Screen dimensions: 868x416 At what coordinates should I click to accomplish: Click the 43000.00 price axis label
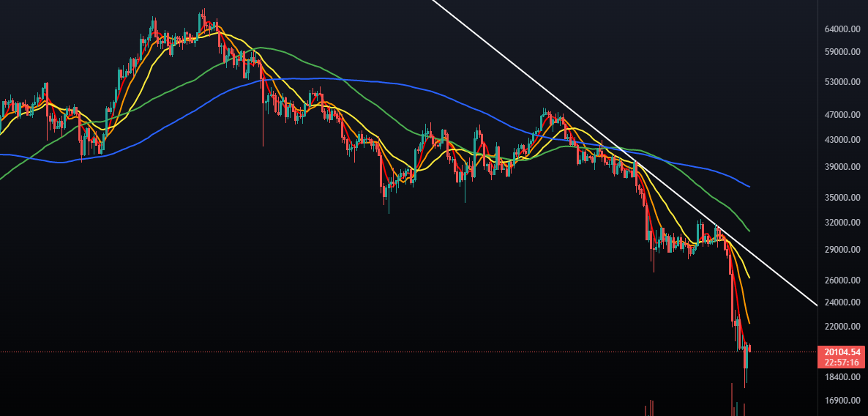841,140
